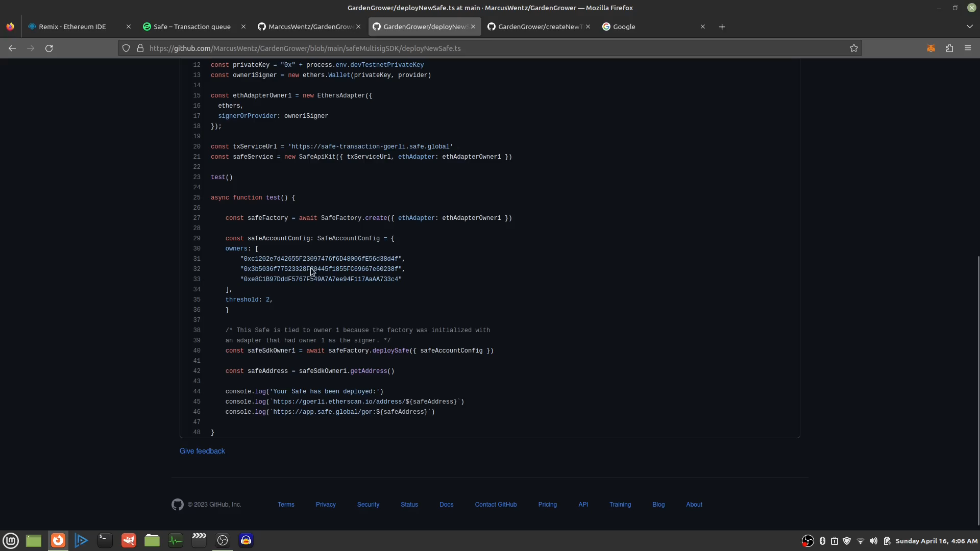Image resolution: width=980 pixels, height=551 pixels.
Task: Click the page vertical scrollbar
Action: tap(977, 390)
